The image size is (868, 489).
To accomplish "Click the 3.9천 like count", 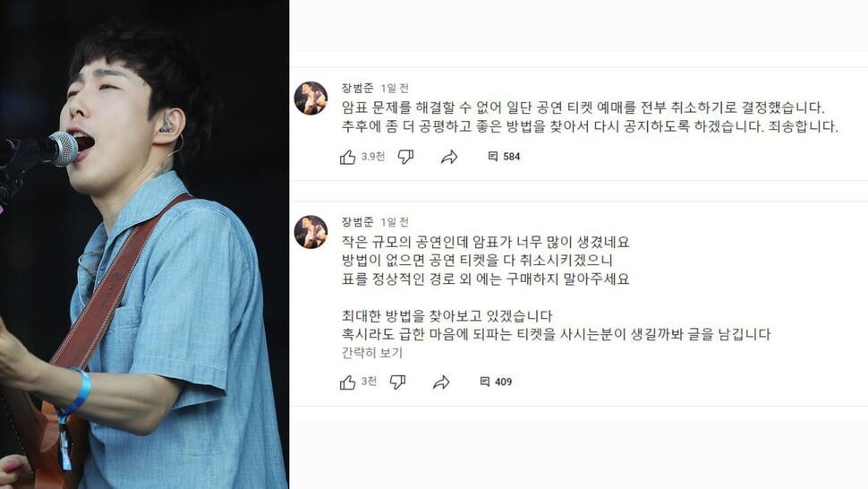I will (373, 157).
